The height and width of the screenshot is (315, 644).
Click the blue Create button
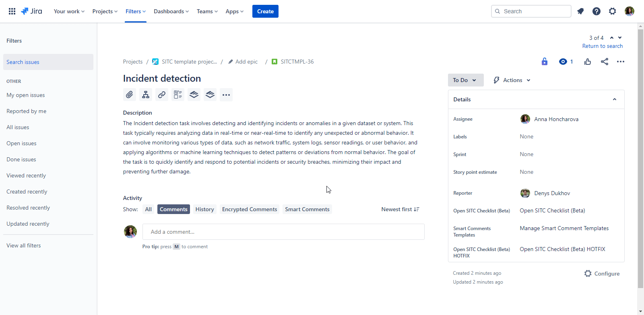(x=265, y=11)
